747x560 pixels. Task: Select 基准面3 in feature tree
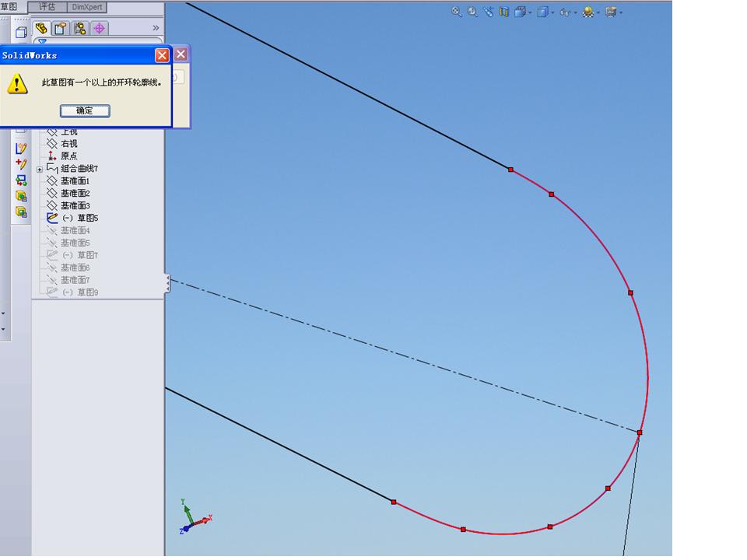[75, 205]
